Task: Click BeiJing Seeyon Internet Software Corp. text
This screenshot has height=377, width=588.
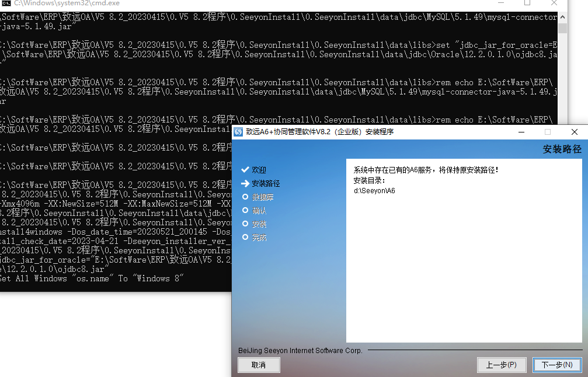Action: [300, 351]
